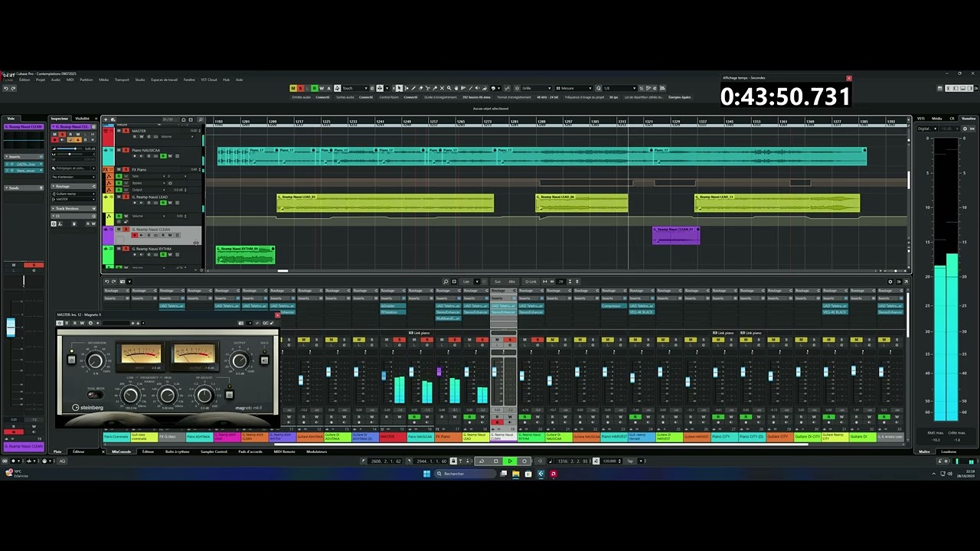Toggle the Magneto II plugin power button
Image resolution: width=980 pixels, height=551 pixels.
(x=60, y=323)
